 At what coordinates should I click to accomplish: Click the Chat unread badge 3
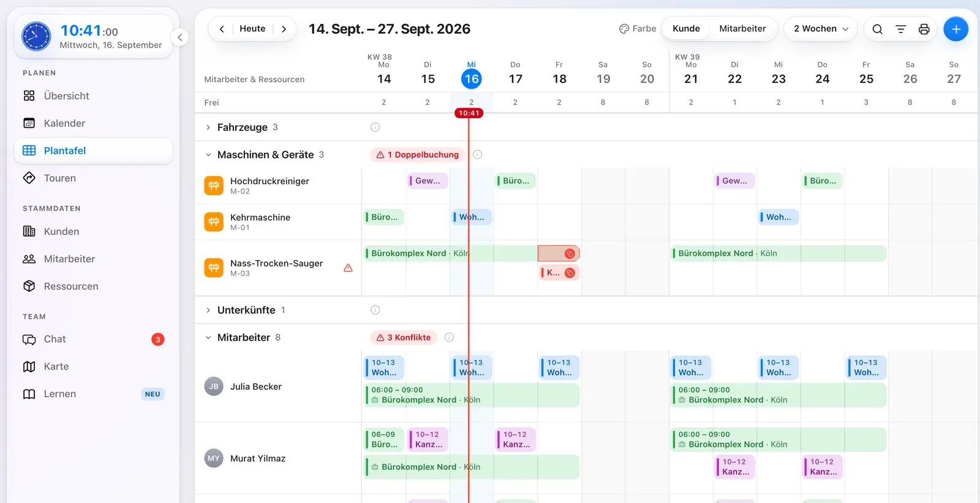click(158, 340)
